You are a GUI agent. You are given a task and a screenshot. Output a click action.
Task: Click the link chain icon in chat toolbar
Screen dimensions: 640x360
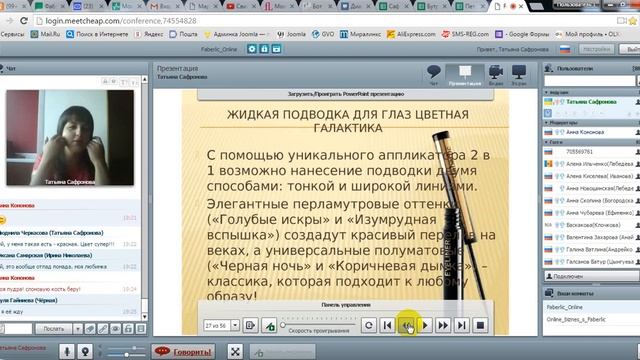[102, 329]
